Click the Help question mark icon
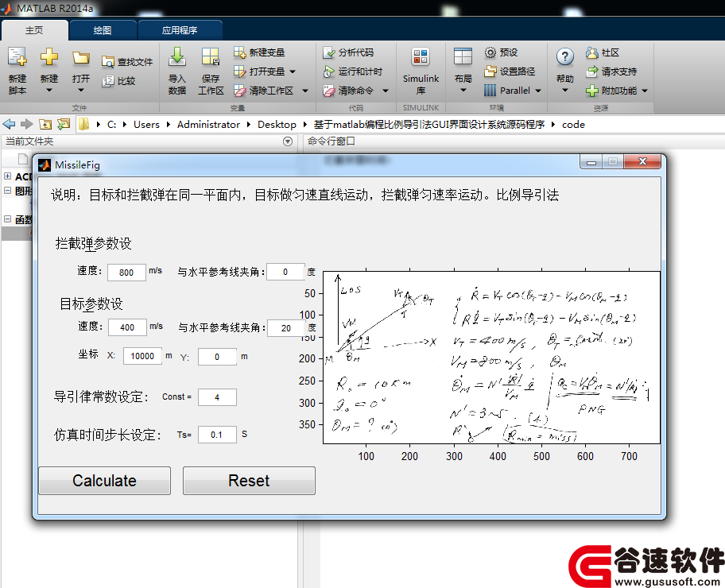The image size is (725, 588). coord(565,57)
